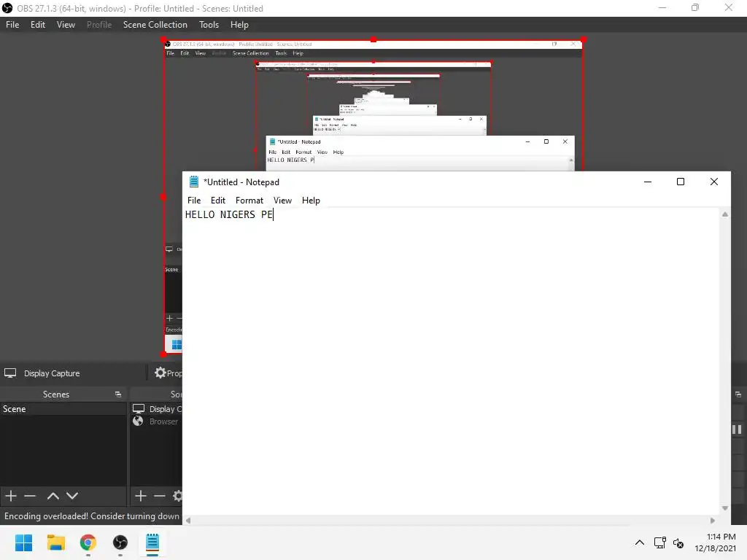Open the OBS Tools menu
Viewport: 747px width, 560px height.
209,25
